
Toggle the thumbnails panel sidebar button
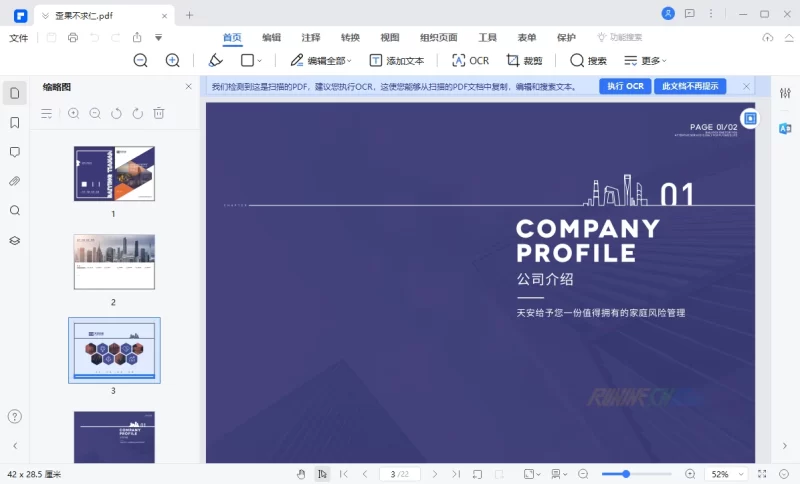point(15,93)
